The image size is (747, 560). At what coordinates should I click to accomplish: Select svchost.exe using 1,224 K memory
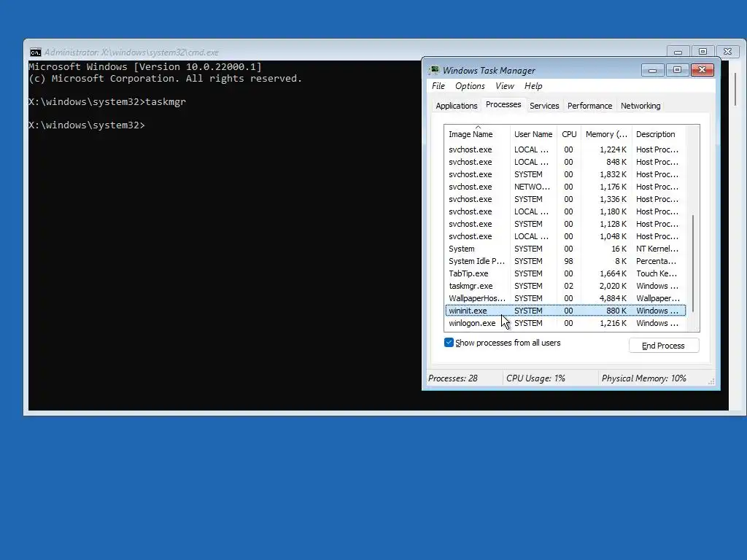point(565,149)
